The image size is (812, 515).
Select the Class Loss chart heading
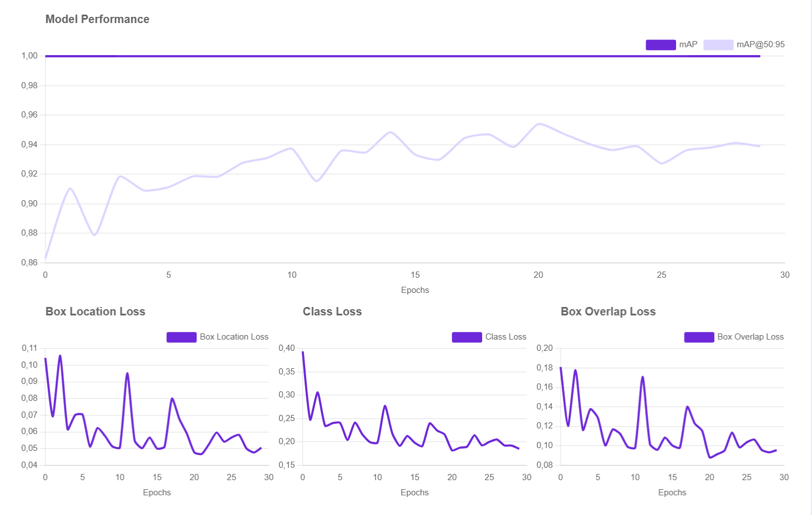[332, 311]
